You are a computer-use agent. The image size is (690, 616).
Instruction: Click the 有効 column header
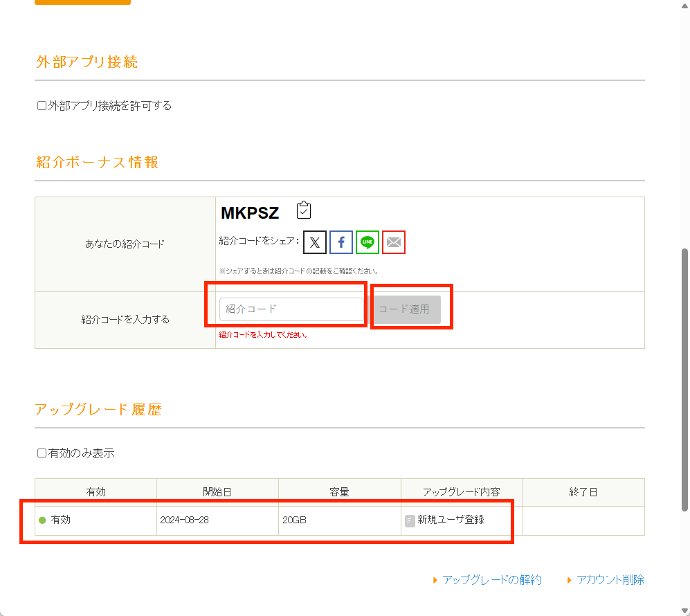click(96, 492)
